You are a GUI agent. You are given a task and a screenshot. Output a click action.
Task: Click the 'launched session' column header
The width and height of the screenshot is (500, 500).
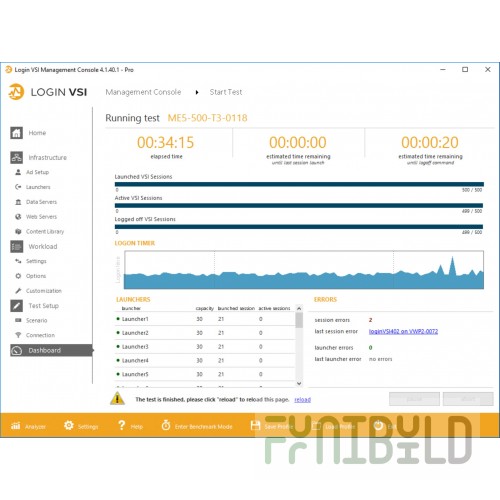(x=236, y=308)
